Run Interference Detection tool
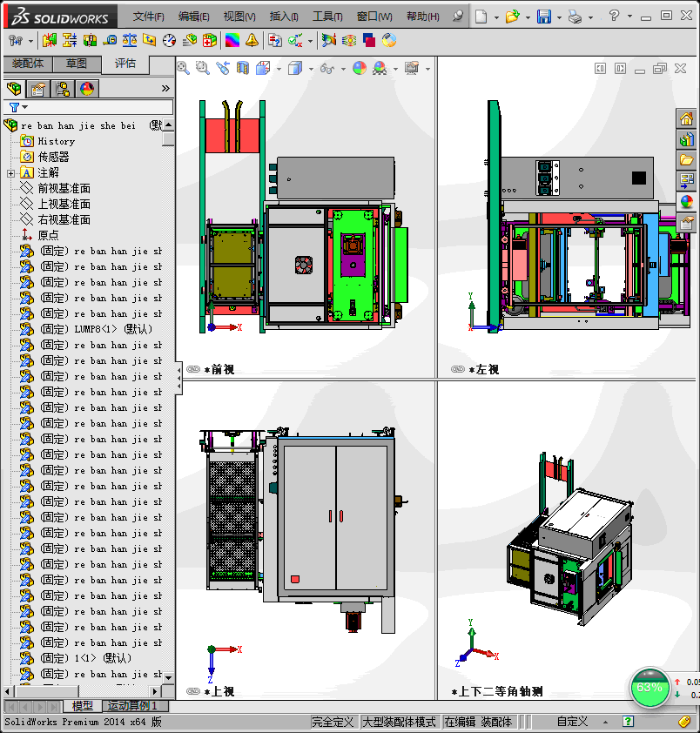Screen dimensions: 700x733 tap(49, 41)
